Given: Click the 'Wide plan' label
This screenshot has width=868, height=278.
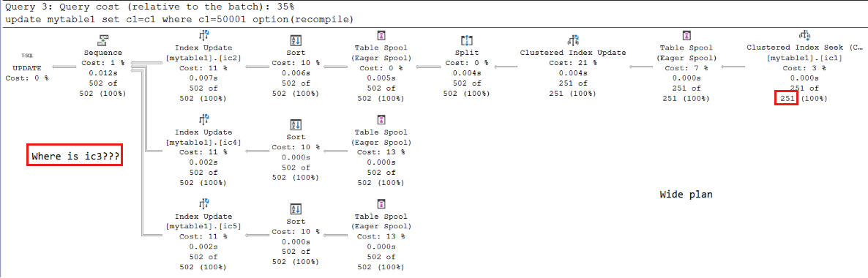Looking at the screenshot, I should 686,195.
